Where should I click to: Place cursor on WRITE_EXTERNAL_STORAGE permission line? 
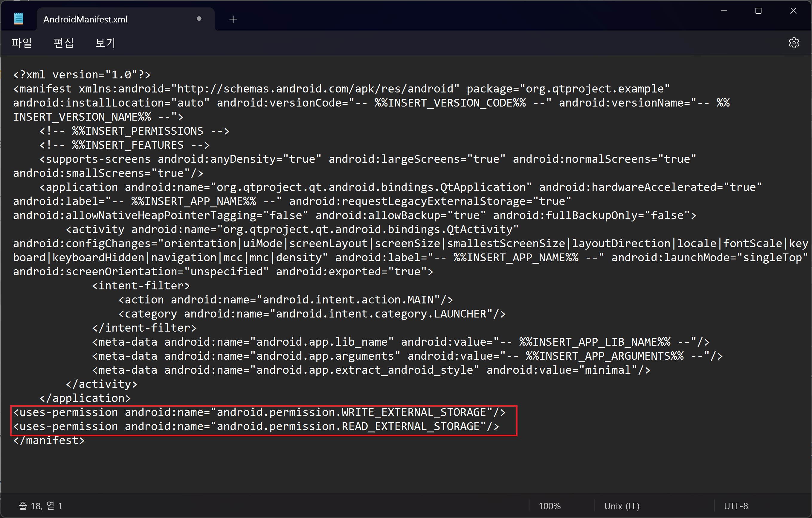pyautogui.click(x=259, y=412)
